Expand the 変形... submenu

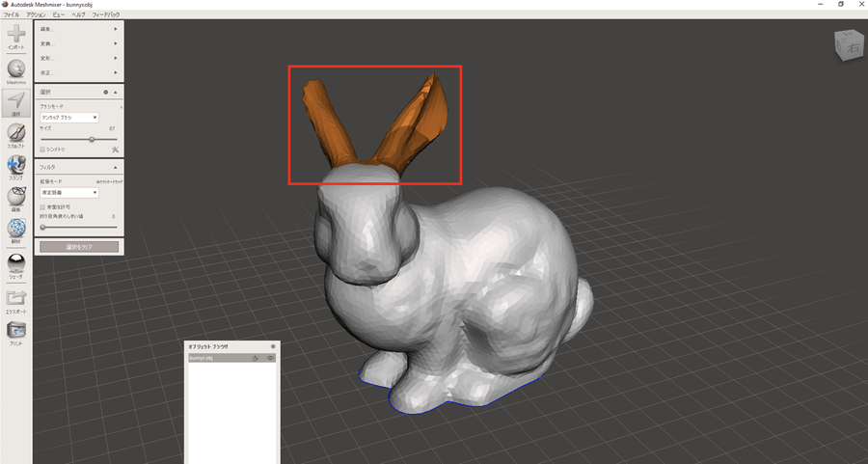point(79,58)
